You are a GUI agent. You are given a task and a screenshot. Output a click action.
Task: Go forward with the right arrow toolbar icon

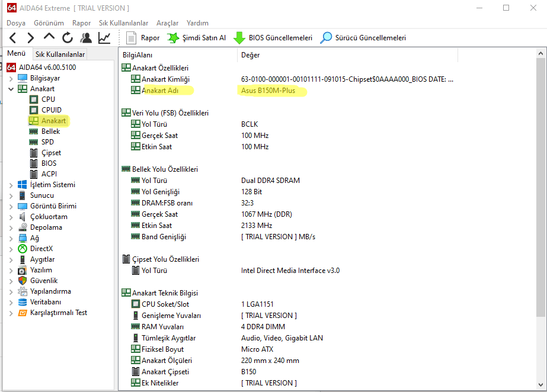(x=31, y=38)
